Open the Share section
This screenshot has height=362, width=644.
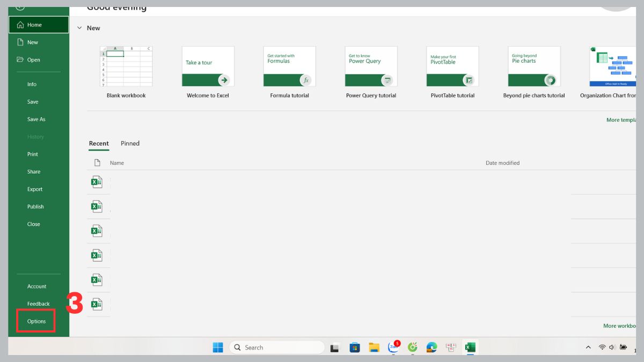34,172
